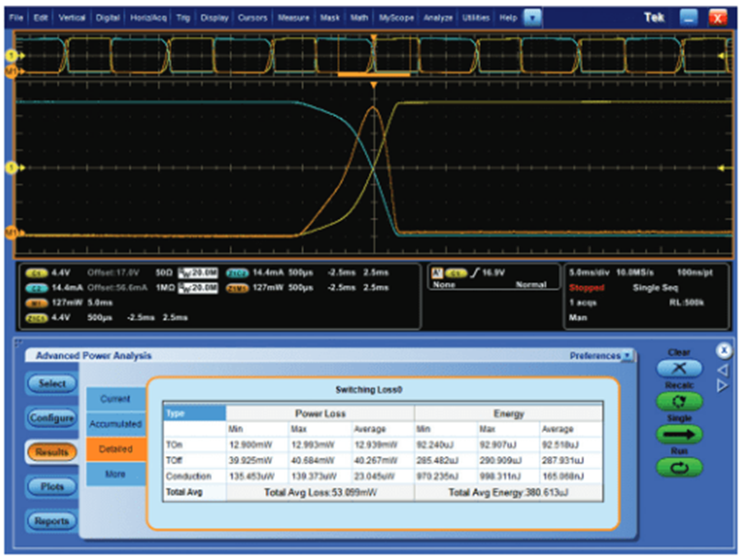746x560 pixels.
Task: Toggle C1 20.0M bandwidth limit indicator
Action: 197,273
